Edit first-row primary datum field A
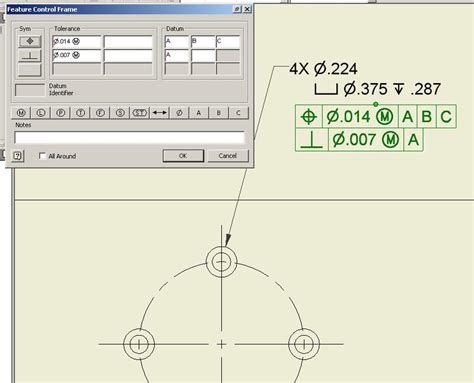Viewport: 474px width, 383px height. (177, 42)
